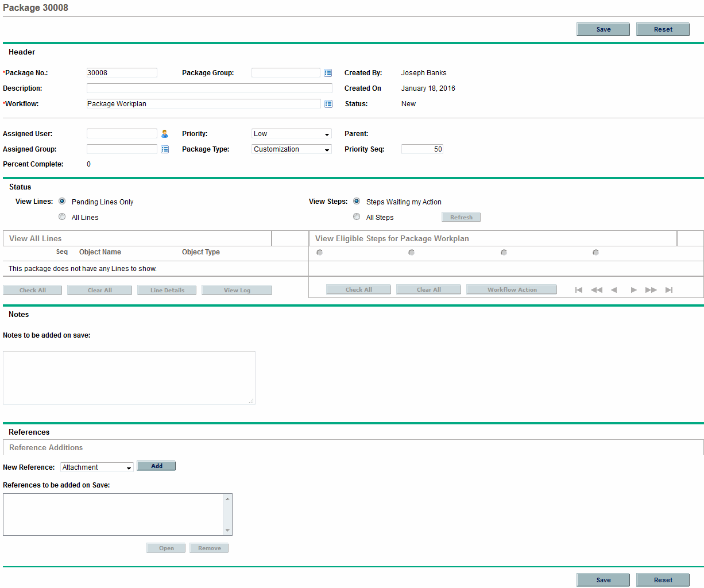The width and height of the screenshot is (704, 588).
Task: Go to previous step page arrow
Action: click(x=614, y=290)
